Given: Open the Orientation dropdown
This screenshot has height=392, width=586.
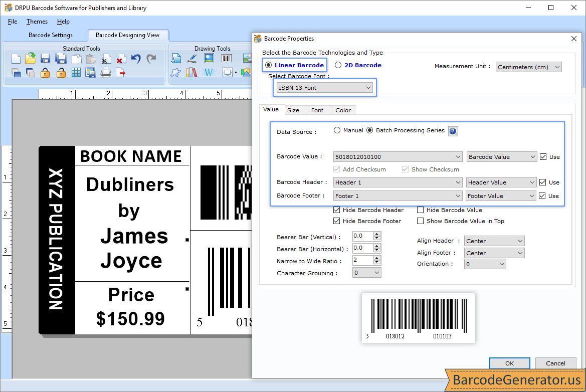Looking at the screenshot, I should click(485, 264).
